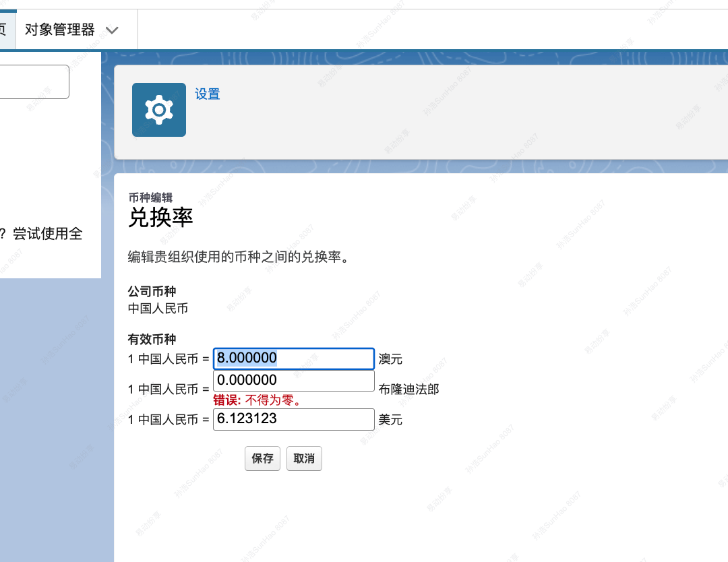The height and width of the screenshot is (562, 728).
Task: Click the 公司币种 label
Action: click(152, 291)
